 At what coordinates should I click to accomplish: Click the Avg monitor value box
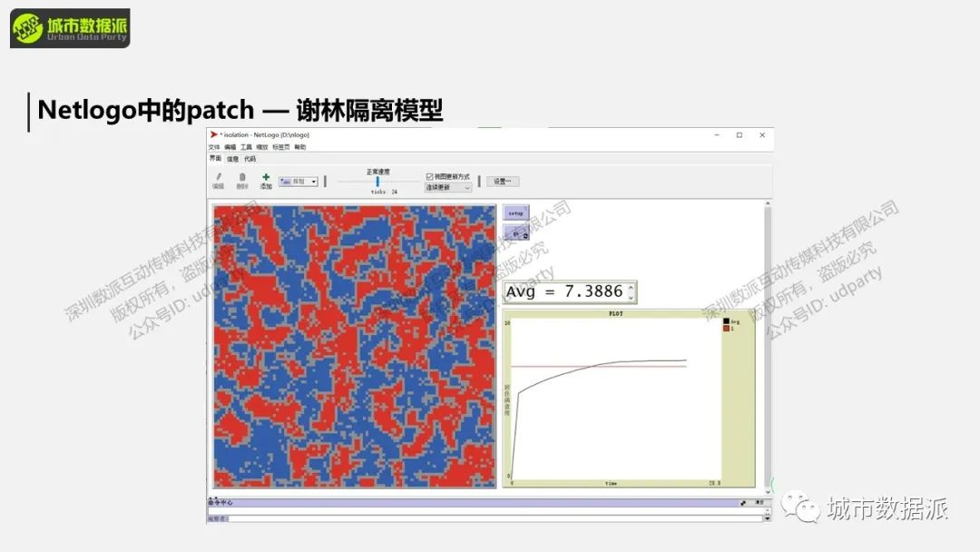pyautogui.click(x=570, y=292)
